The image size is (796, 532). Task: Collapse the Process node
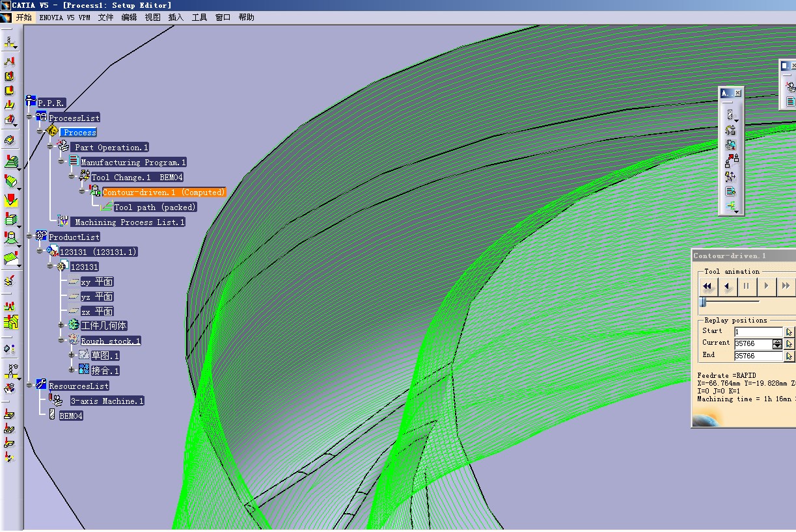[x=40, y=133]
